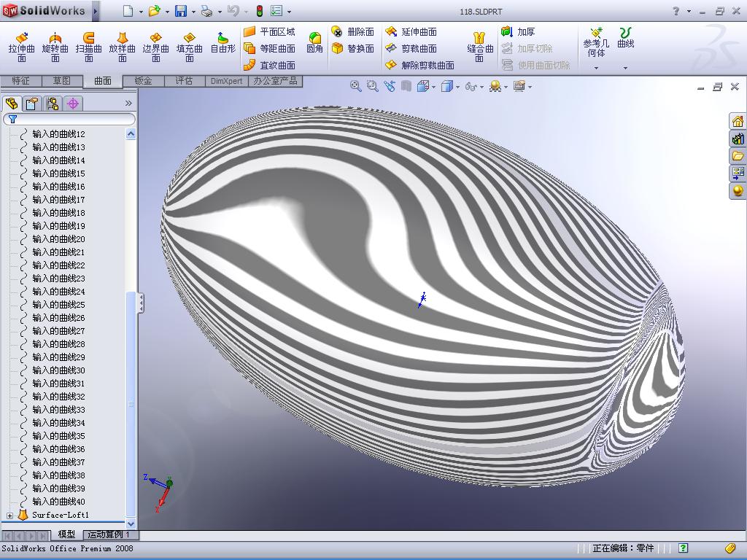Select the 边界曲面 boundary surface tool
Screen dimensions: 747x560
(x=156, y=47)
